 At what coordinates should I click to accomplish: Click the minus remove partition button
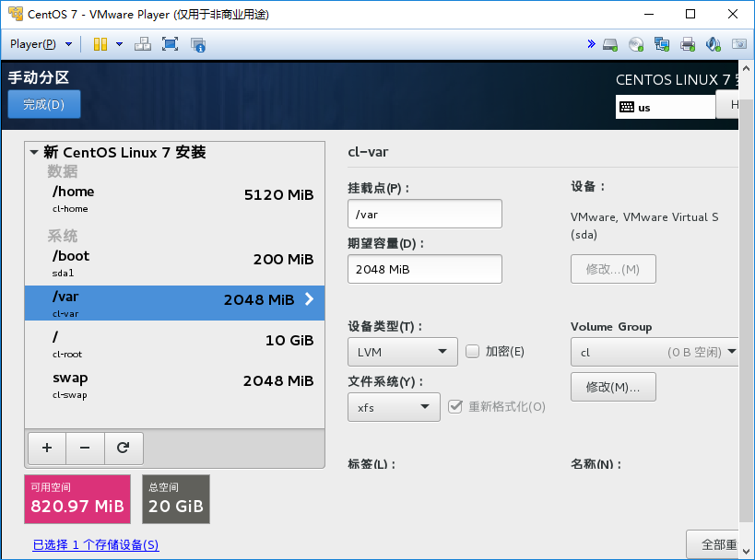85,448
